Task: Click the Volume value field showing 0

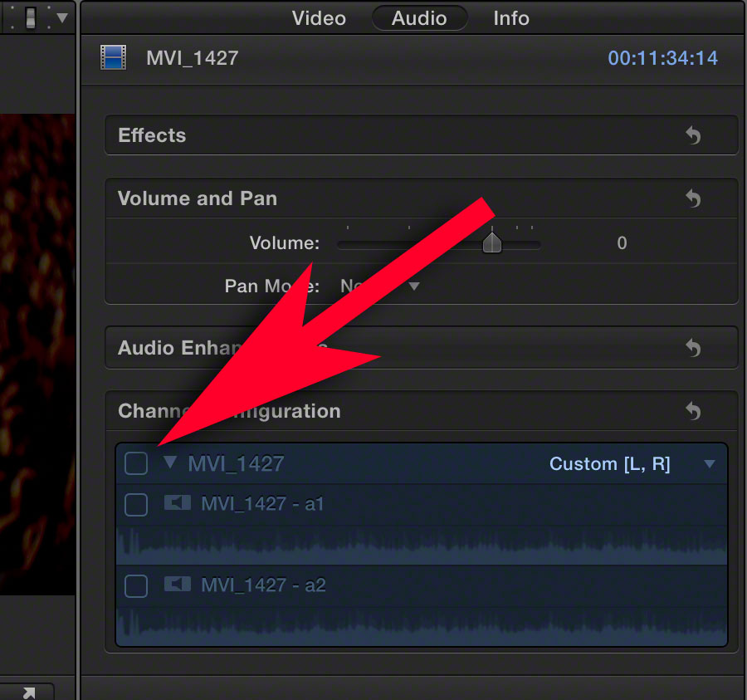Action: tap(622, 243)
